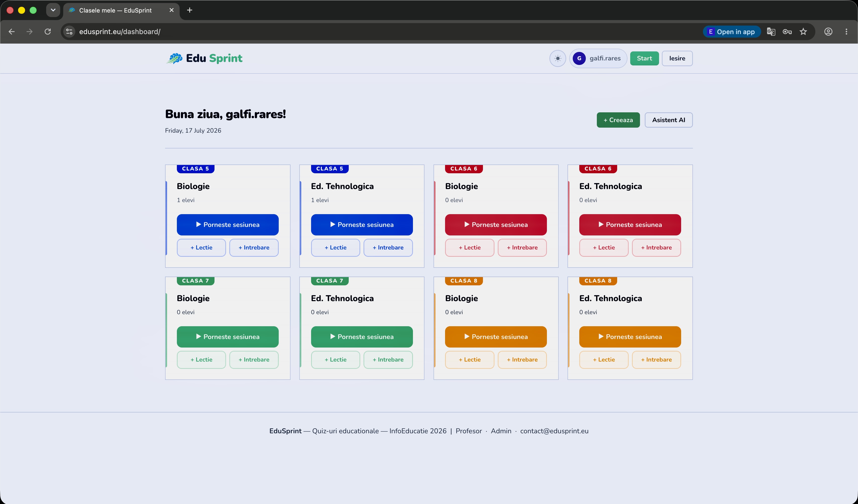
Task: Start session for Clasa 8 Ed. Tehnologica
Action: [x=630, y=337]
